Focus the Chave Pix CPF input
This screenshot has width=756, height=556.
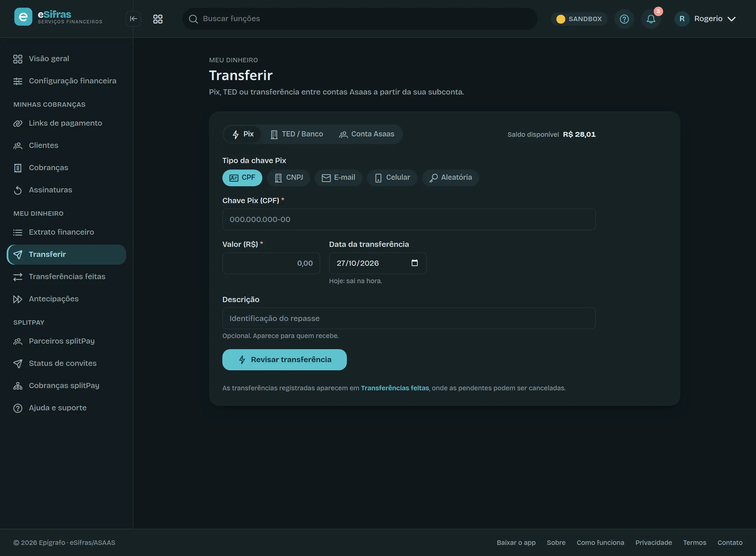(x=409, y=219)
